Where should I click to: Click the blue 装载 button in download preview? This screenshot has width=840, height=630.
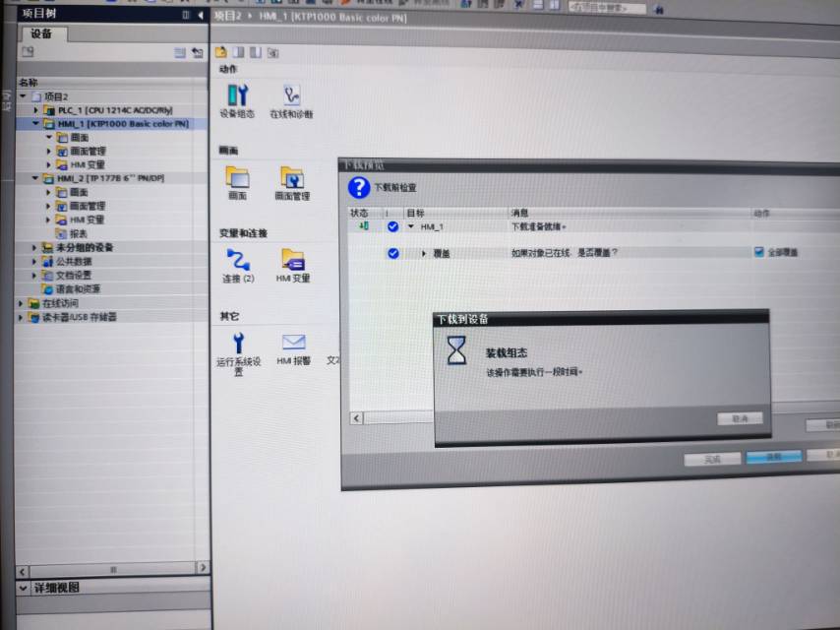coord(773,457)
